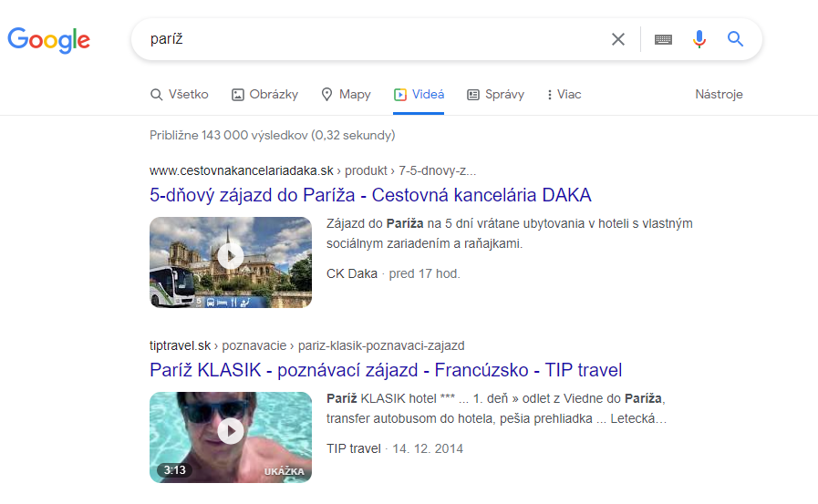Viewport: 818px width, 504px height.
Task: Submit search with magnifier icon
Action: (735, 38)
